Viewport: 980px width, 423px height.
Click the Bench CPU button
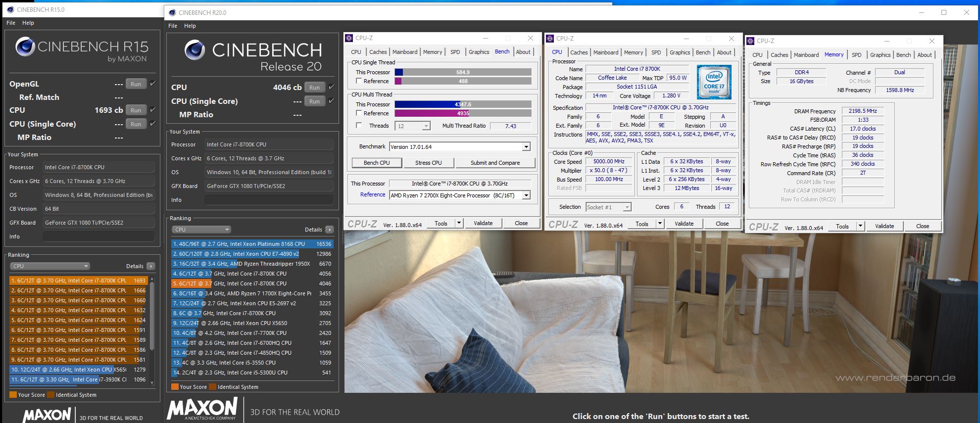click(x=377, y=163)
